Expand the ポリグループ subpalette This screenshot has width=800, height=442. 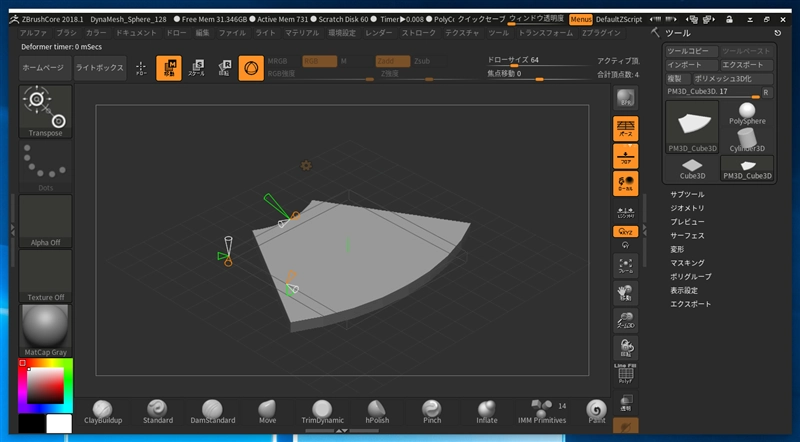[691, 277]
